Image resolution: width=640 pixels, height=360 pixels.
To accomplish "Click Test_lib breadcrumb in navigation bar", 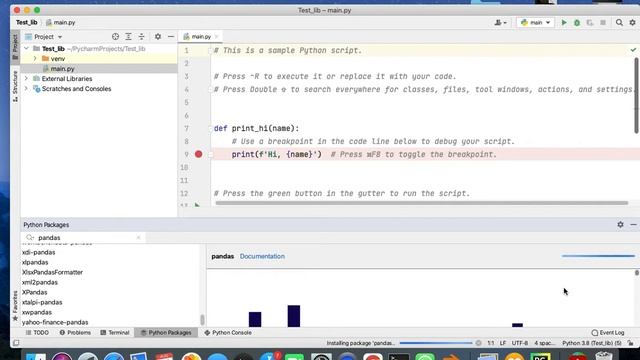I will coord(27,22).
